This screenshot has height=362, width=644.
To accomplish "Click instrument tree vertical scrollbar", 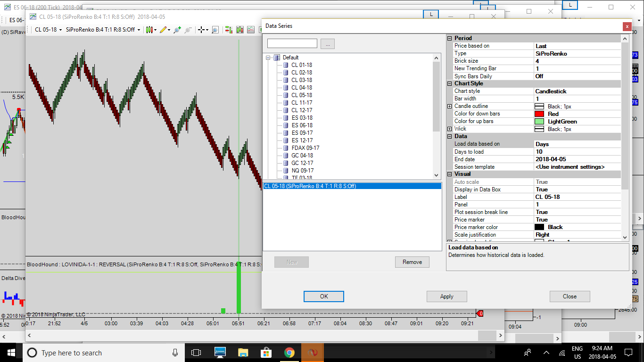I will [437, 116].
